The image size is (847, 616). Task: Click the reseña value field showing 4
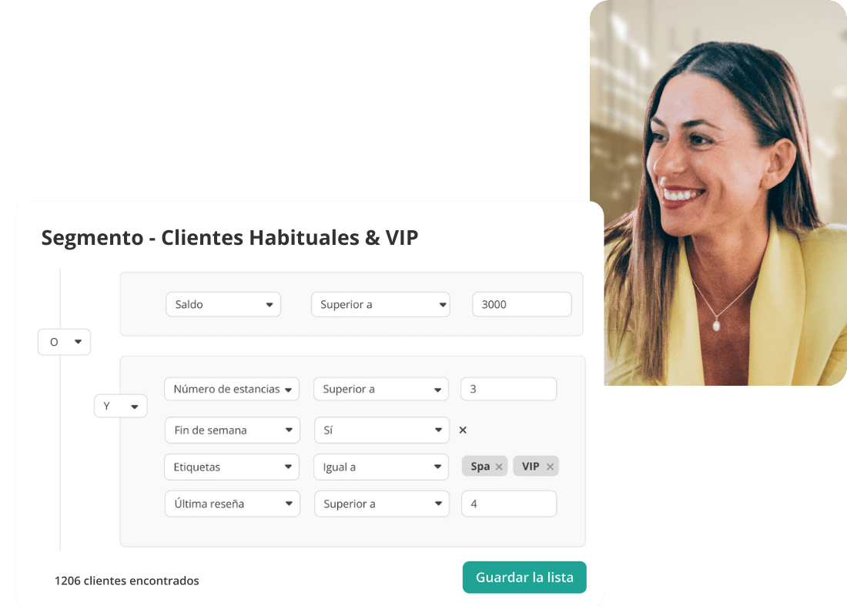(x=509, y=504)
